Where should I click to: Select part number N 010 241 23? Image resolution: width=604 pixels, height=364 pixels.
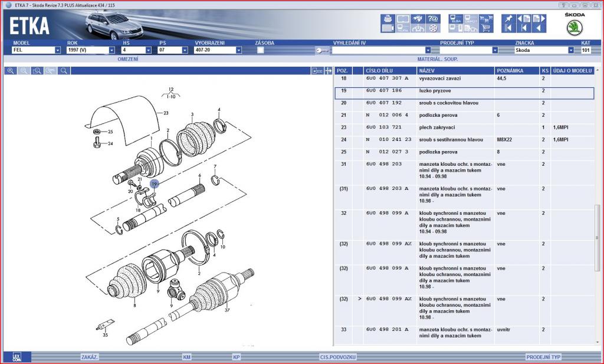(x=389, y=140)
